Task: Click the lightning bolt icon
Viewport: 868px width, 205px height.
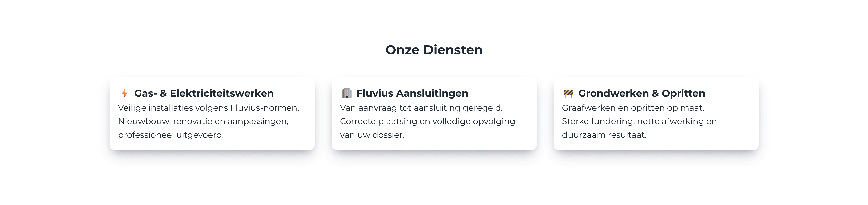Action: (124, 93)
